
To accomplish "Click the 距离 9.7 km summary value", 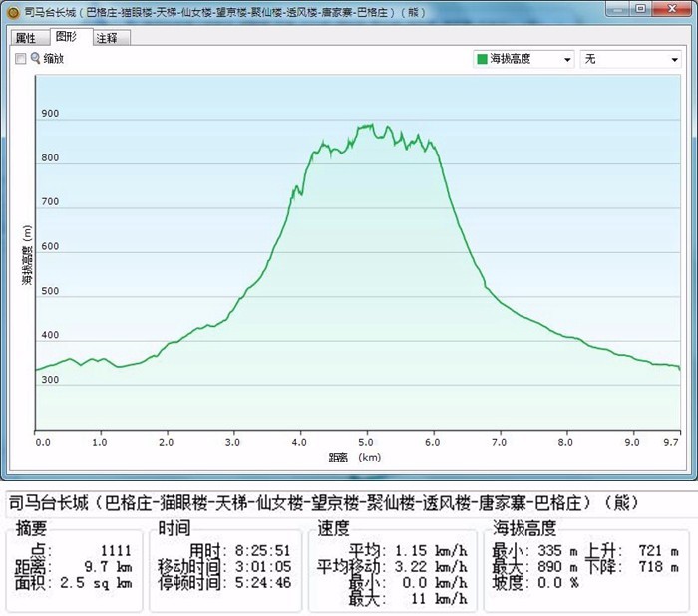I will [x=108, y=567].
